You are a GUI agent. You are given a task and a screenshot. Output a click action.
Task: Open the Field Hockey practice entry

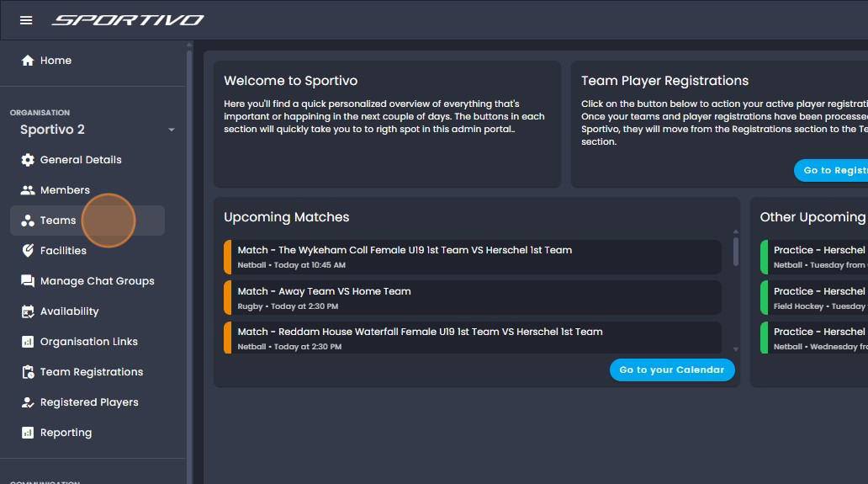click(814, 298)
